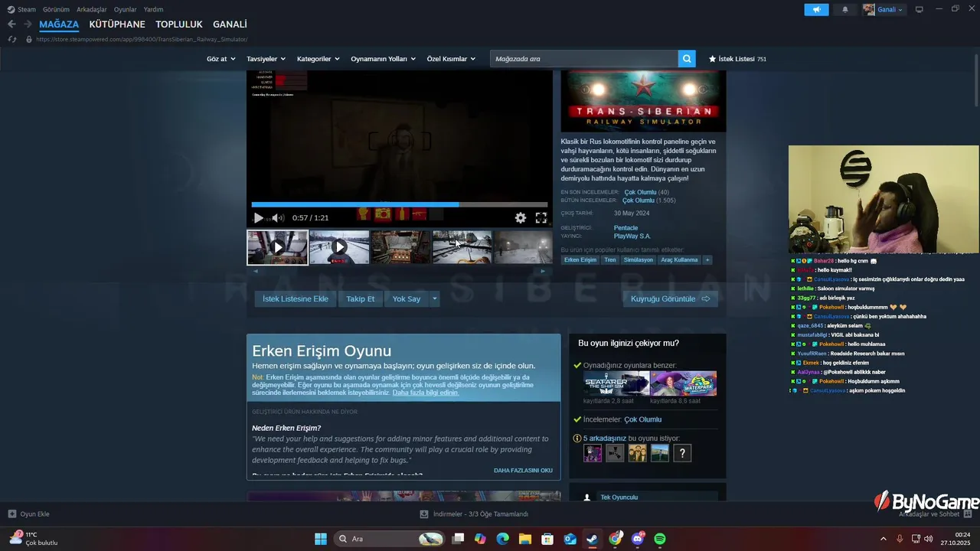980x551 pixels.
Task: Switch to the MAĞAZA tab
Action: pos(59,24)
